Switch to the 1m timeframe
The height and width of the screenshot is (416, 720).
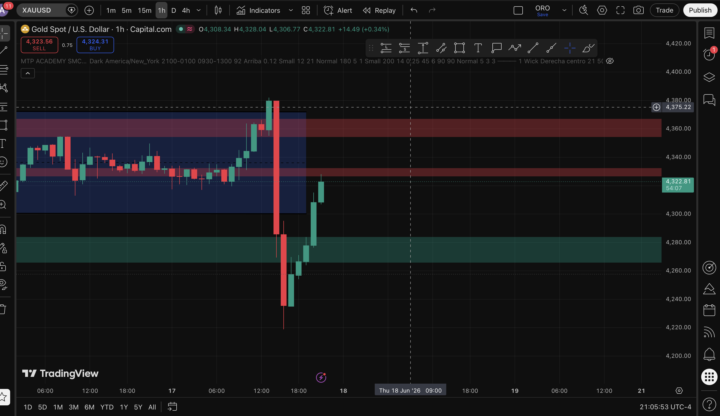coord(111,10)
